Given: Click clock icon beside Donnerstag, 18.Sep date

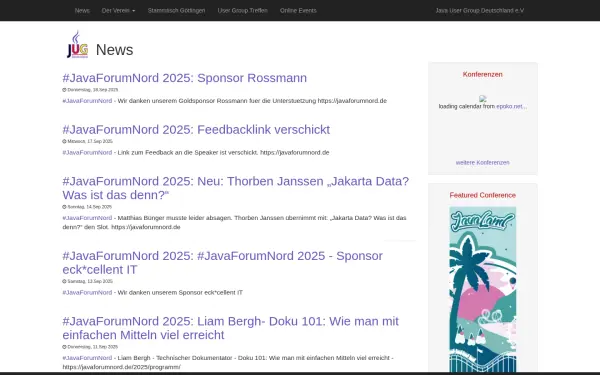Looking at the screenshot, I should (64, 90).
